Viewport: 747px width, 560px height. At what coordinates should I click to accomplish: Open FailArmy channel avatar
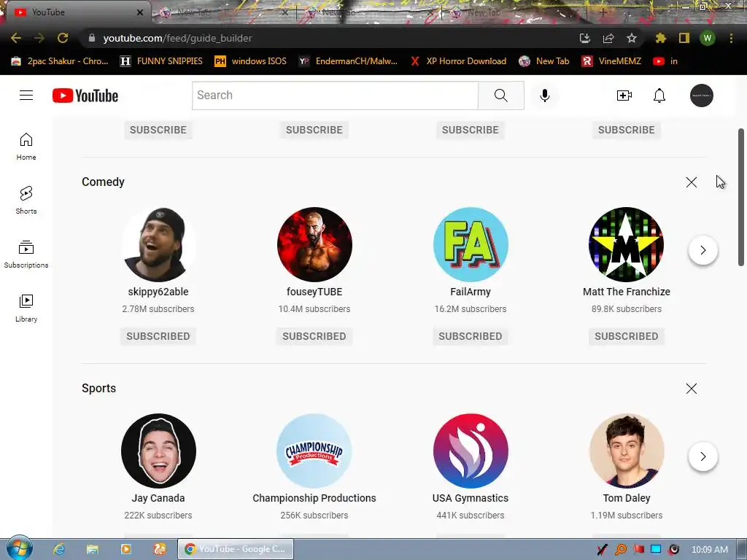click(471, 245)
